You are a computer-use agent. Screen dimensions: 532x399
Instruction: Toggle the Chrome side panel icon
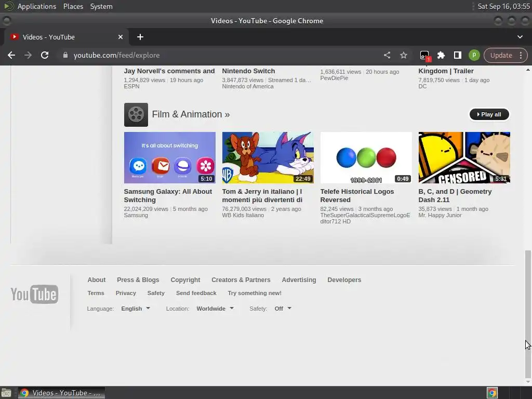[x=457, y=55]
